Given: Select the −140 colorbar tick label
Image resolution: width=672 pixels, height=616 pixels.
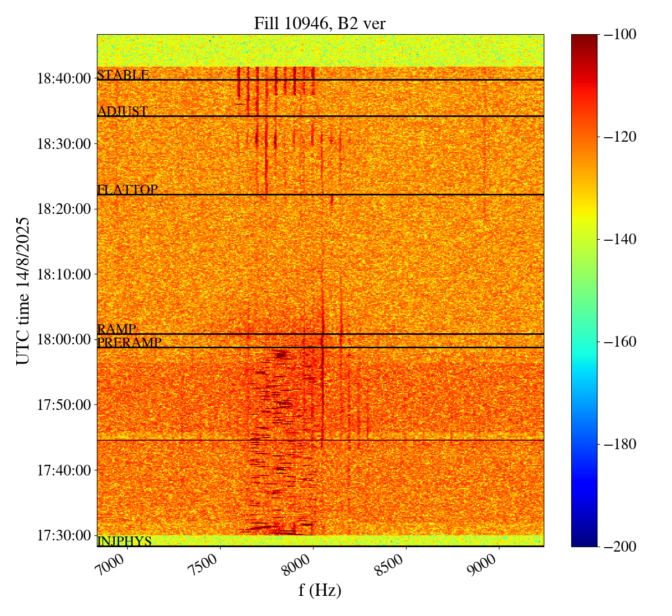Looking at the screenshot, I should pos(620,239).
